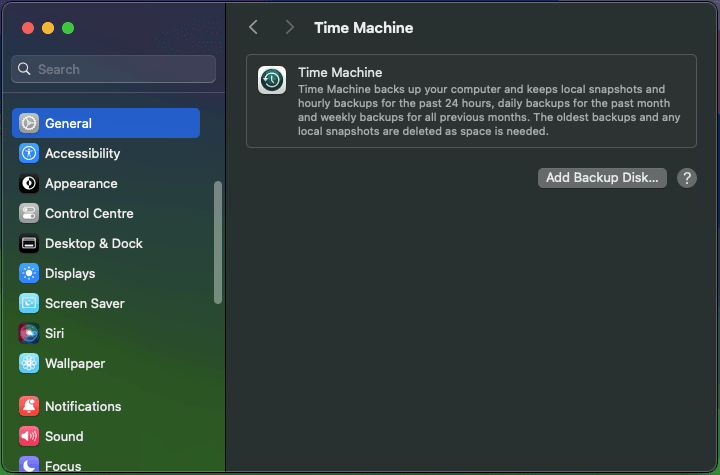Click the Siri icon in sidebar
This screenshot has height=475, width=720.
pyautogui.click(x=29, y=333)
